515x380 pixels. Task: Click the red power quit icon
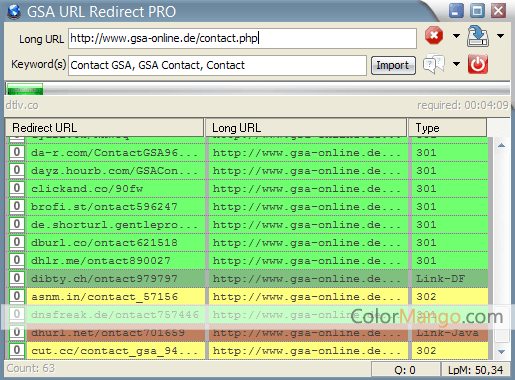coord(478,64)
